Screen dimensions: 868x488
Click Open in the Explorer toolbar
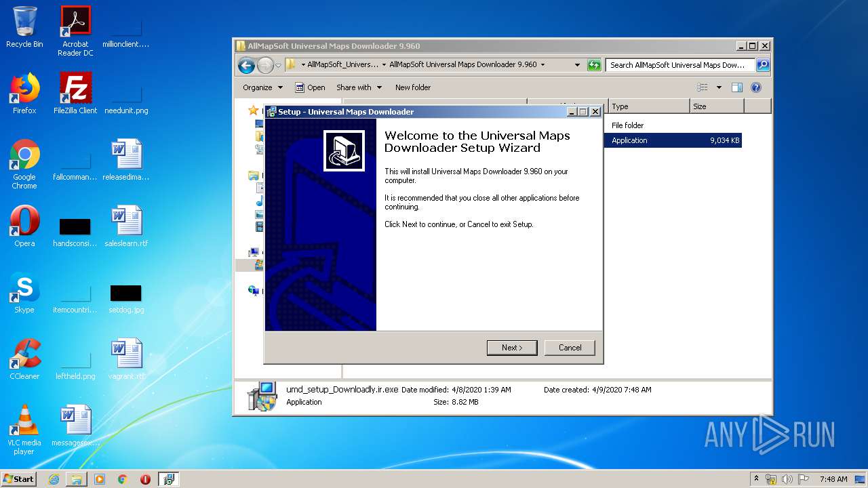coord(311,87)
